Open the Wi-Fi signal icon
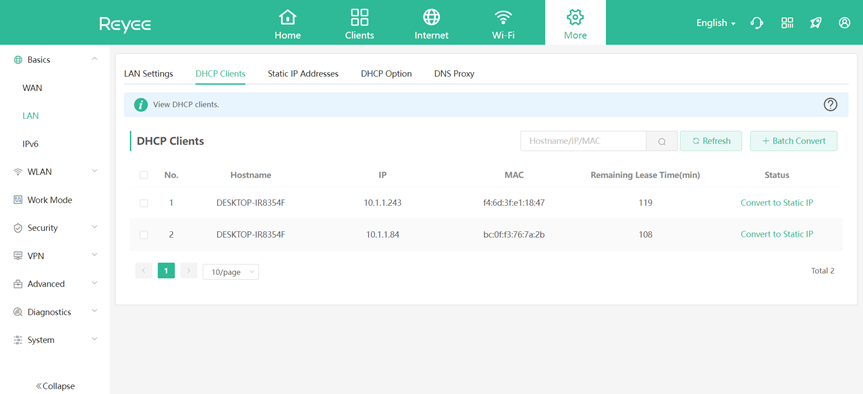This screenshot has width=863, height=394. pos(503,17)
